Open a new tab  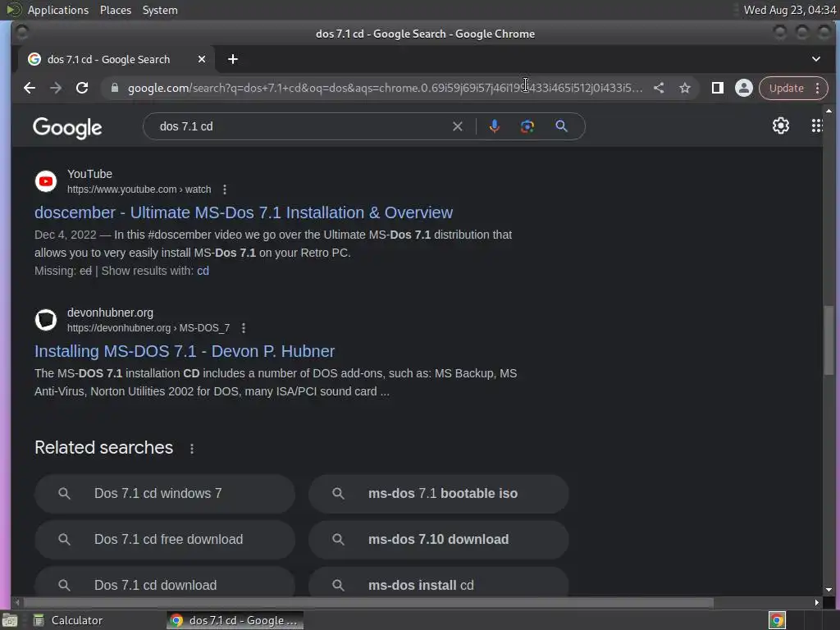point(232,59)
